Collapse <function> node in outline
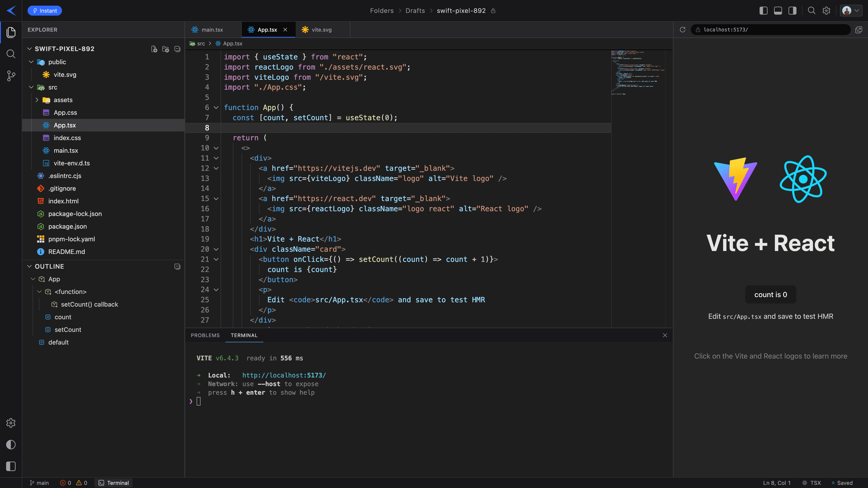Viewport: 868px width, 488px height. point(39,292)
